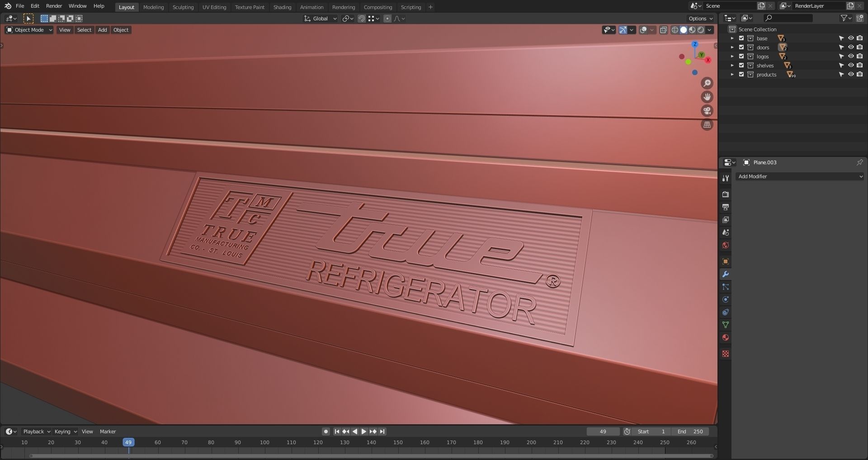Open the Scene properties tab

[726, 232]
